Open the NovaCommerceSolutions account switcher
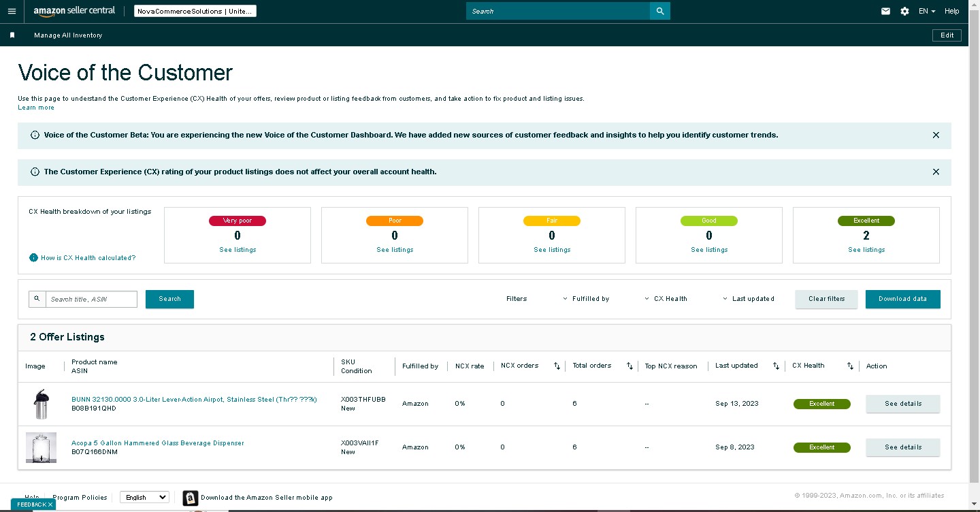This screenshot has height=512, width=980. [195, 11]
